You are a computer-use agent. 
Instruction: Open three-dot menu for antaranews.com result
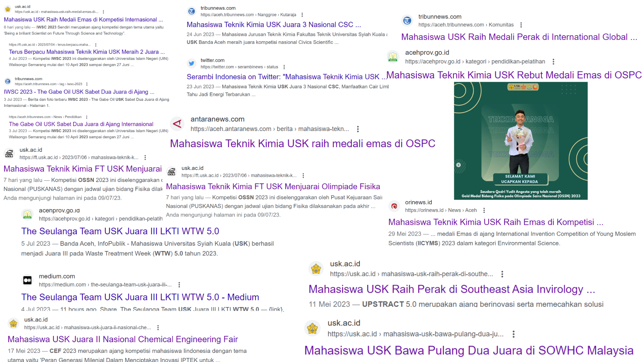358,129
